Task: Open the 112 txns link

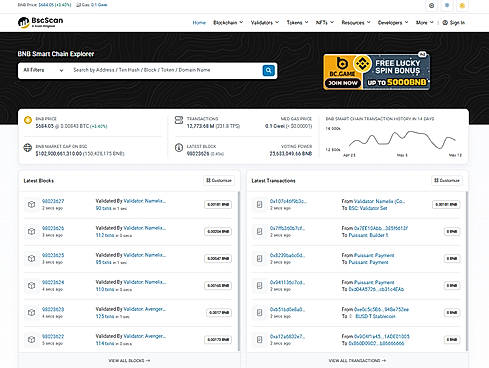Action: (x=105, y=235)
